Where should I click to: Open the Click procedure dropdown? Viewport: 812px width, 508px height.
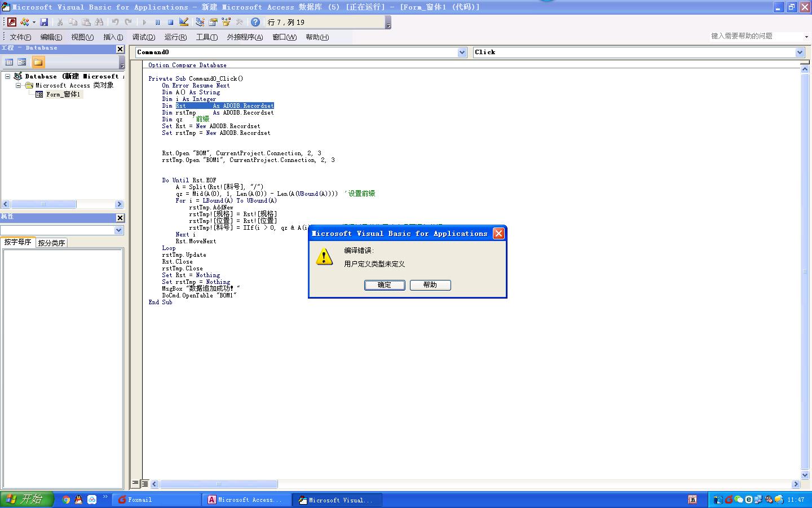800,52
